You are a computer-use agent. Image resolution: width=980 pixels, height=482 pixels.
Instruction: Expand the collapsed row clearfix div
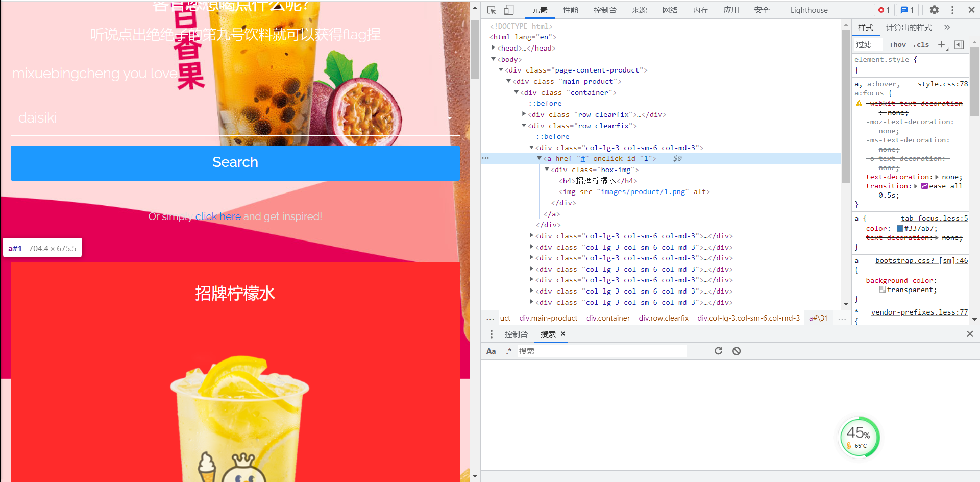click(x=524, y=114)
